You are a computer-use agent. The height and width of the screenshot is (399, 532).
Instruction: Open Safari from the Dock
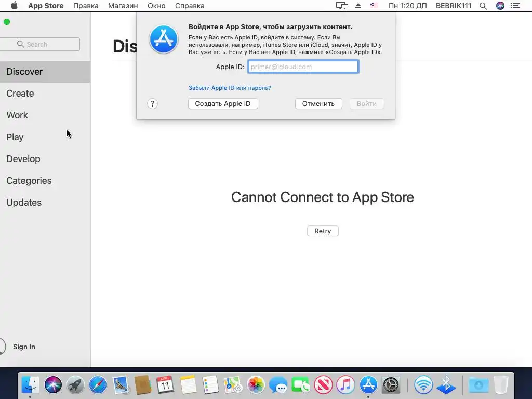pos(98,385)
